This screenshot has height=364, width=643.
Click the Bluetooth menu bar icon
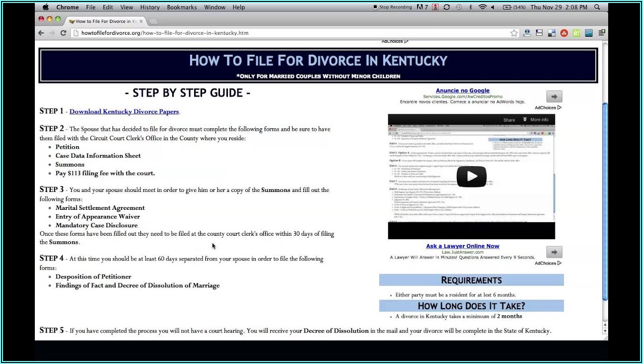pos(470,7)
